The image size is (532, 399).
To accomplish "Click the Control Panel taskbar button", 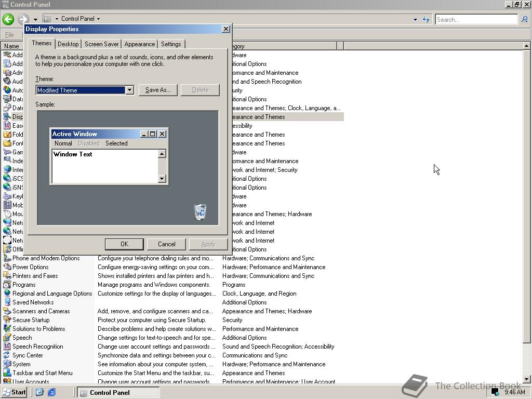I will (x=118, y=393).
